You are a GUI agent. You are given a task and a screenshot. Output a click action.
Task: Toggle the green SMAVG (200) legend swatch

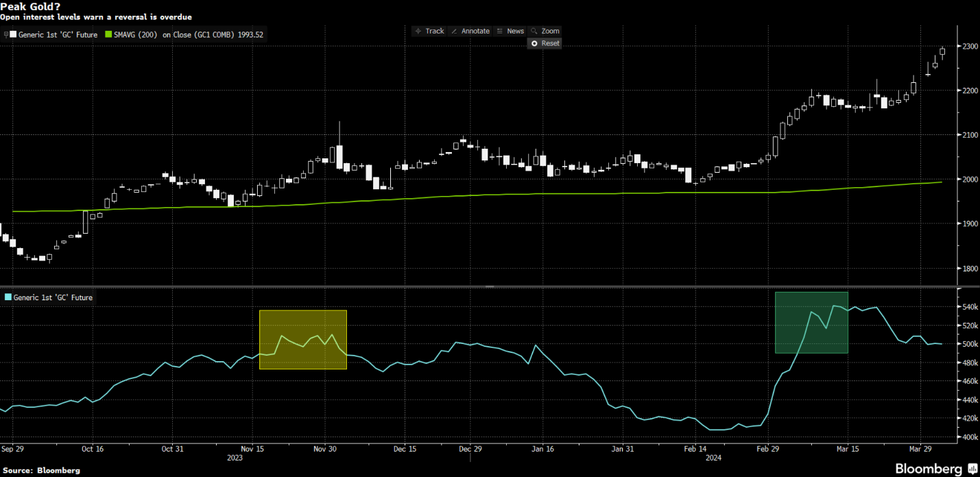tap(108, 34)
